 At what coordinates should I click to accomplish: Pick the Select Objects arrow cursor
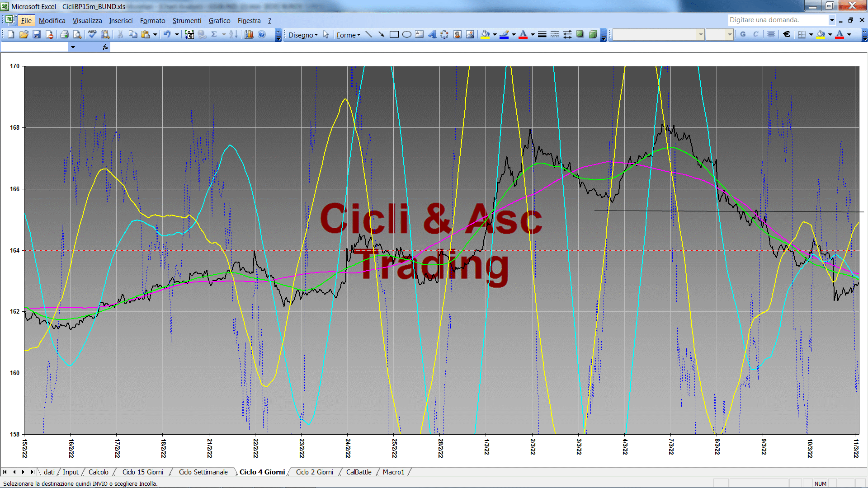tap(326, 34)
